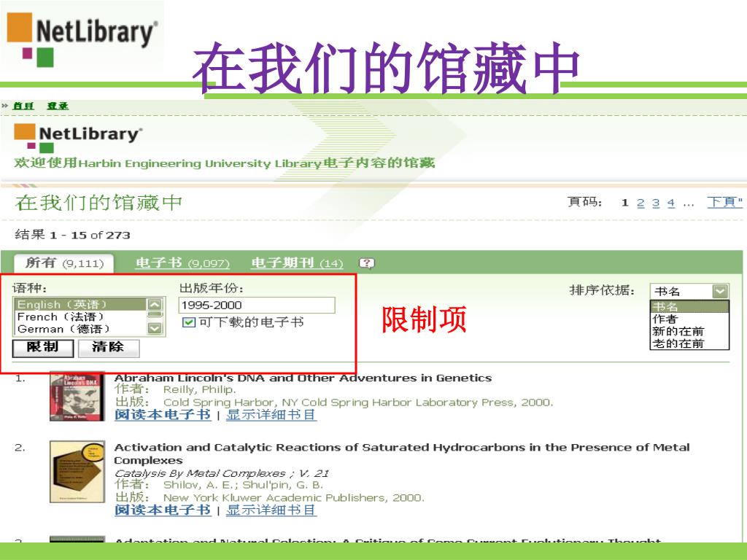This screenshot has width=747, height=560.
Task: Open the 首页 home link
Action: [23, 106]
